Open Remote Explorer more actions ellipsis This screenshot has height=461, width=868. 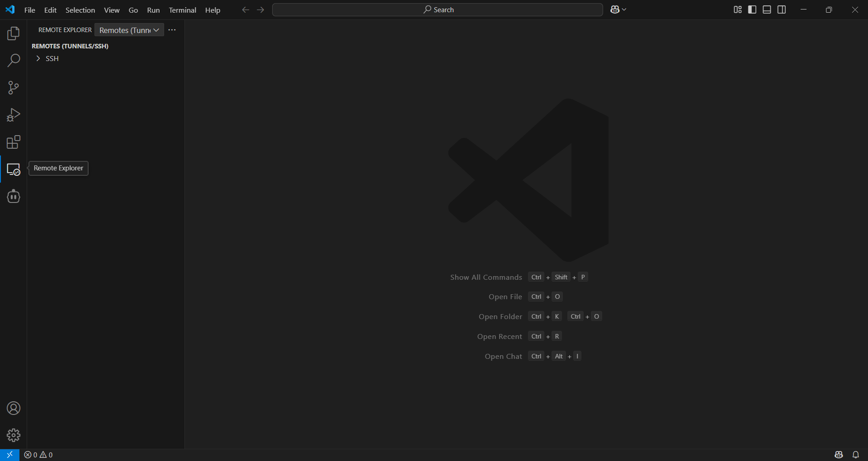[172, 30]
